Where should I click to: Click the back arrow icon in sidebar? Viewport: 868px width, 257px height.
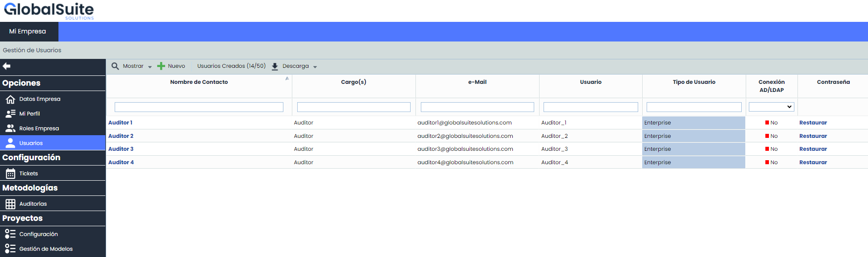[x=7, y=66]
